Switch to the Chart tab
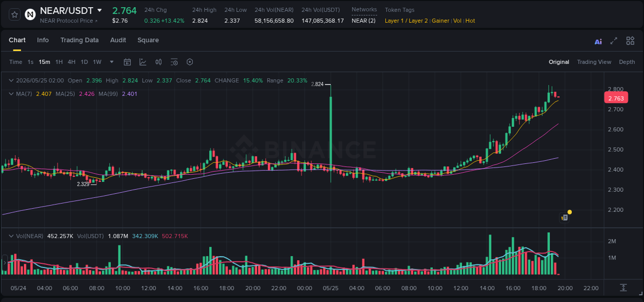Viewport: 644px width, 302px height. coord(17,40)
